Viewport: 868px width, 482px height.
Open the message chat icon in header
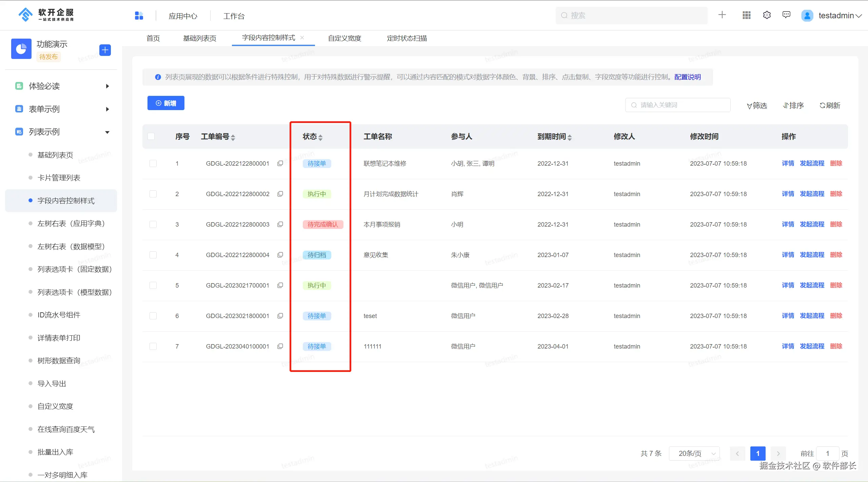pyautogui.click(x=786, y=15)
